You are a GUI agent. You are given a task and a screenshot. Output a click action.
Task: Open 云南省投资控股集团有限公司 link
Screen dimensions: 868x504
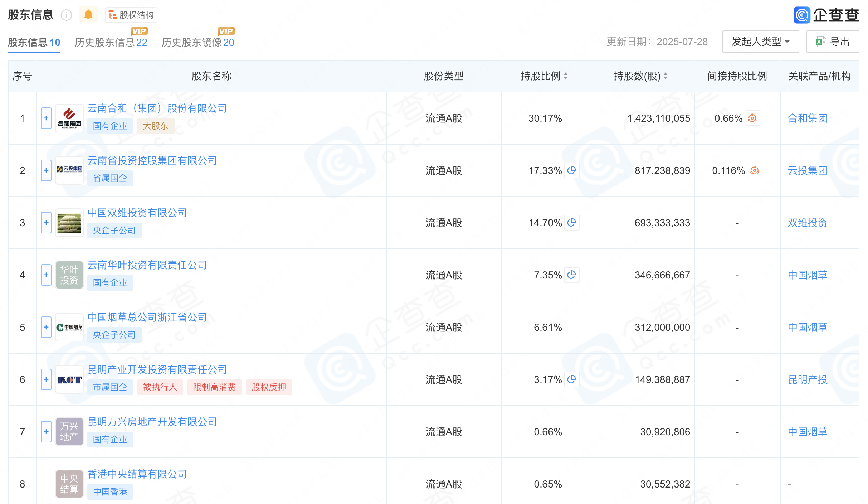point(152,161)
